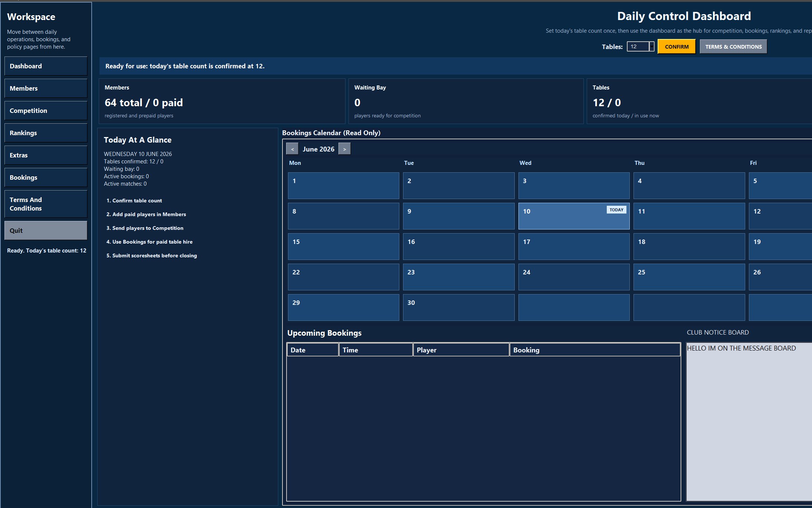The width and height of the screenshot is (812, 508).
Task: Select June 15 calendar cell
Action: pyautogui.click(x=344, y=247)
